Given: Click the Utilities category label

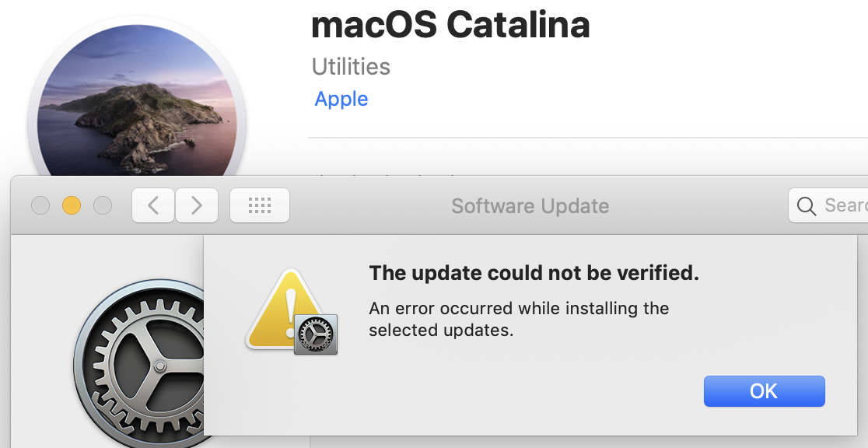Looking at the screenshot, I should (x=351, y=67).
